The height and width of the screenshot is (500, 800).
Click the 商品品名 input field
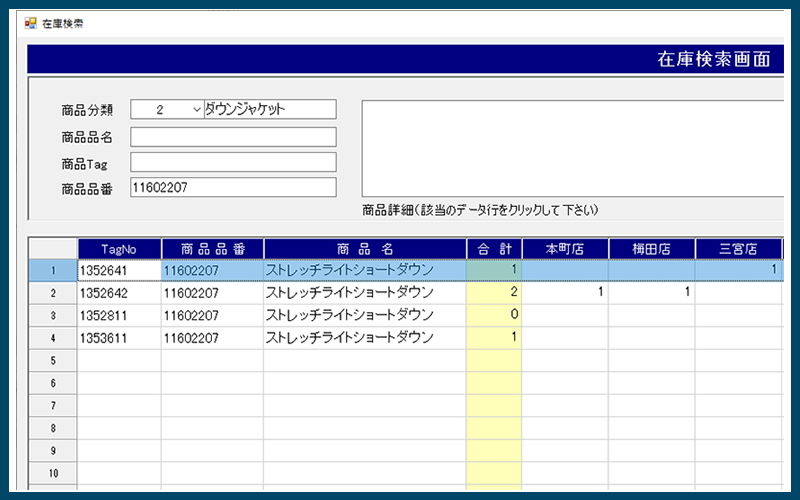pyautogui.click(x=233, y=137)
